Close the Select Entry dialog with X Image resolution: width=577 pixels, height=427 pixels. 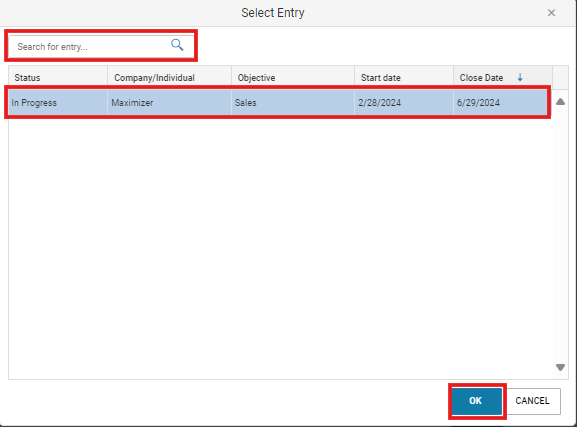pyautogui.click(x=551, y=13)
